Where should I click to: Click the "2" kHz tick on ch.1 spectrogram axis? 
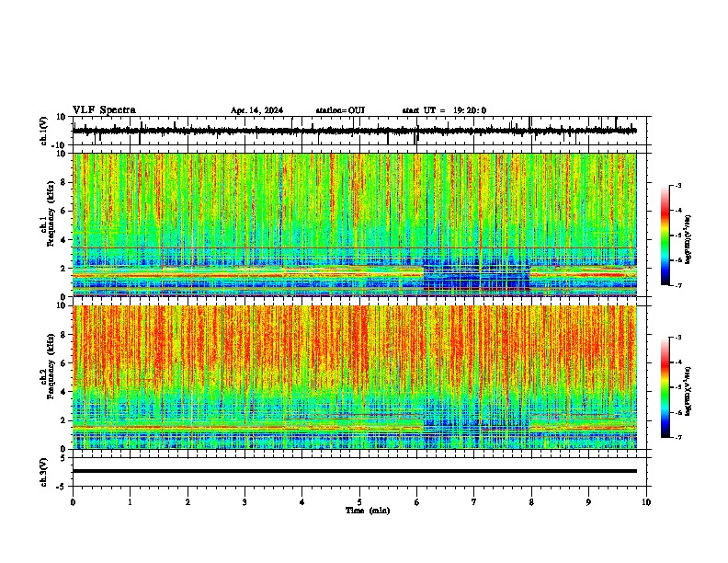(63, 268)
